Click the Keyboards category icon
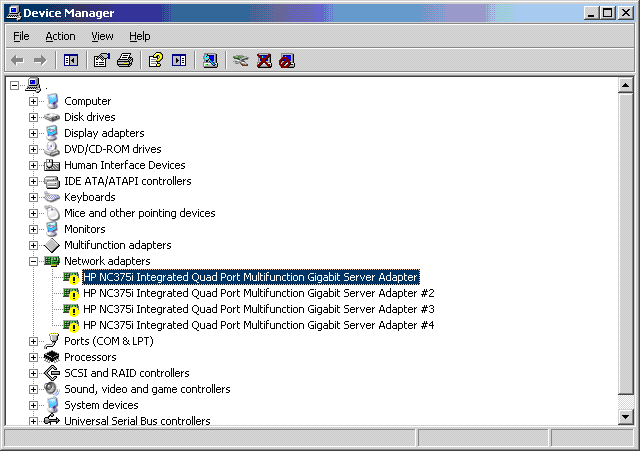640x451 pixels. coord(52,197)
